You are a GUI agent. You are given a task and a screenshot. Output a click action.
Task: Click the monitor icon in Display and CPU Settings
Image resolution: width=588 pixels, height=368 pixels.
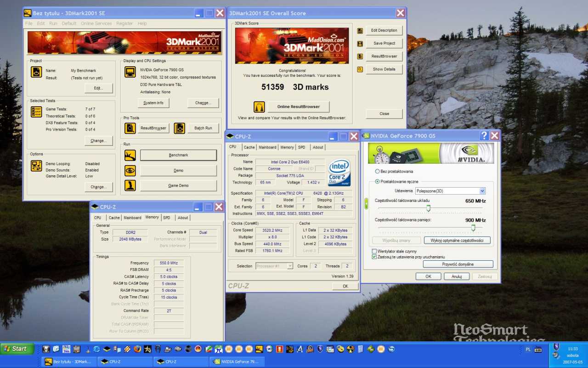click(x=130, y=72)
